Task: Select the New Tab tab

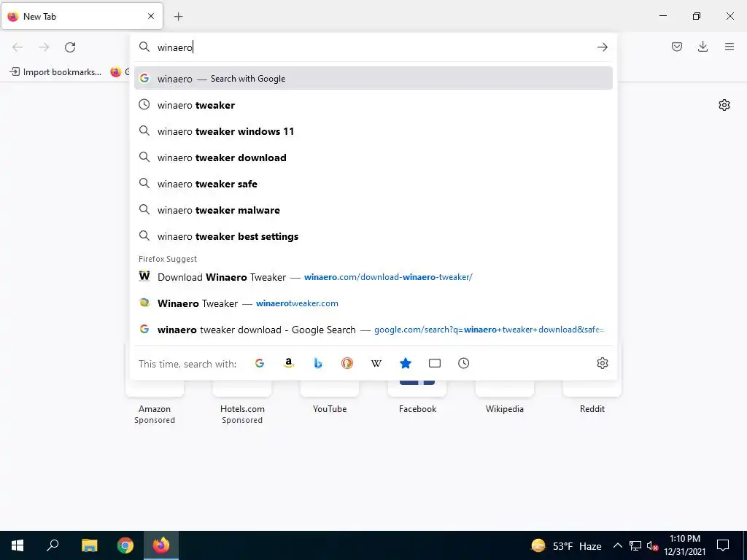Action: (82, 16)
